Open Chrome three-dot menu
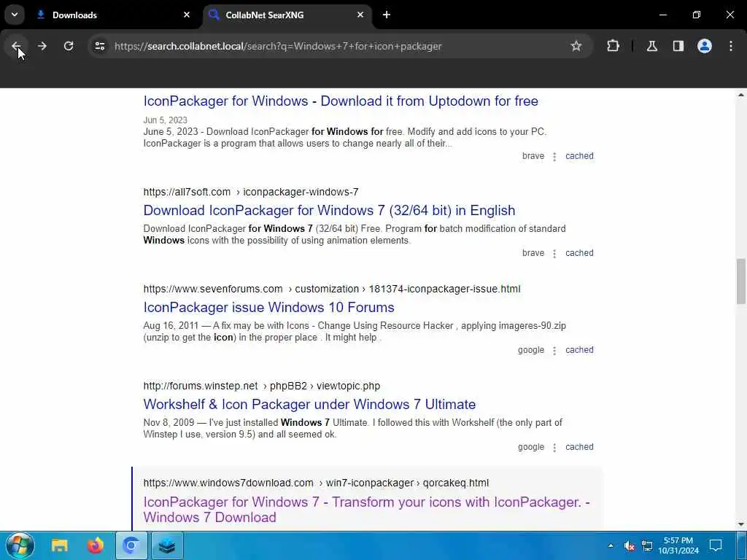The width and height of the screenshot is (747, 560). point(731,46)
